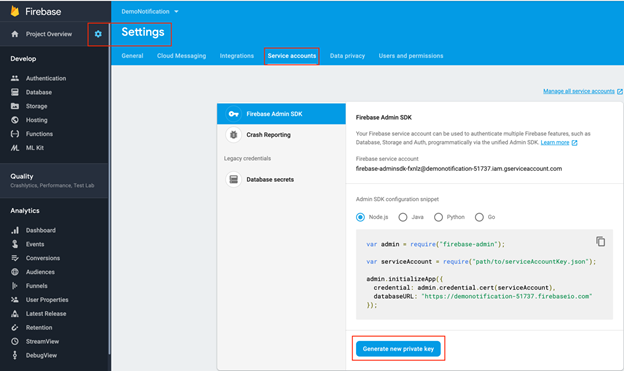Select the Go radio button
The image size is (624, 371).
click(x=479, y=217)
